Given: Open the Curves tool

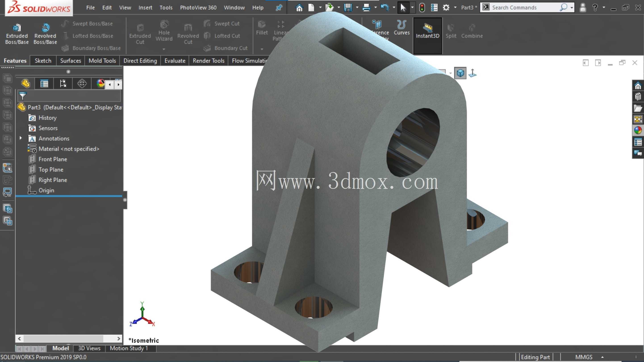Looking at the screenshot, I should [402, 28].
